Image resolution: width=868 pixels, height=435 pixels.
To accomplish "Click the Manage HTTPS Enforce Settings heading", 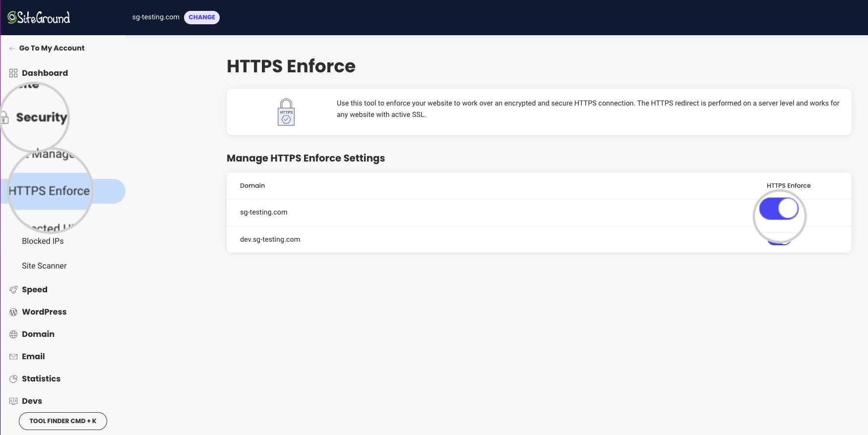I will tap(306, 159).
